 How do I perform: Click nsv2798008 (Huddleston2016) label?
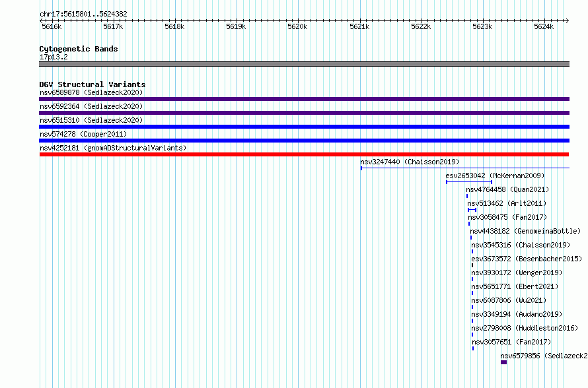click(x=525, y=328)
